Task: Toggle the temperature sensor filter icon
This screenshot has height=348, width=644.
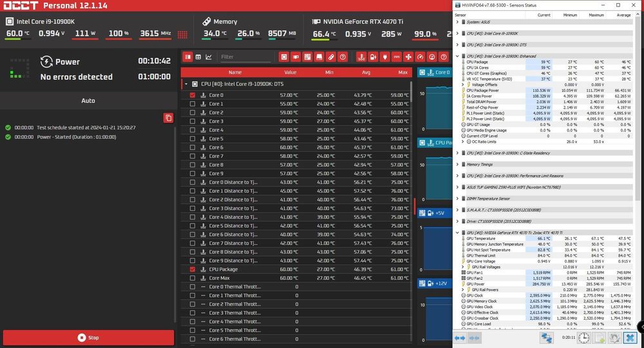Action: pyautogui.click(x=361, y=57)
